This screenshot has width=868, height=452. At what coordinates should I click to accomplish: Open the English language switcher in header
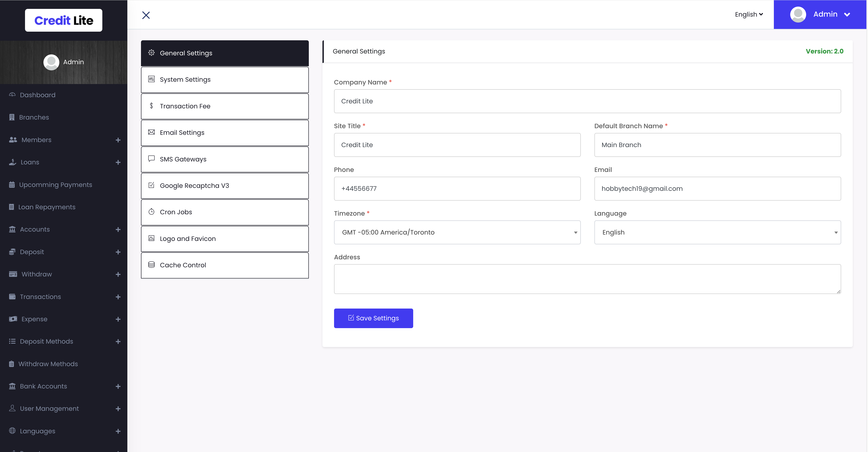point(749,15)
